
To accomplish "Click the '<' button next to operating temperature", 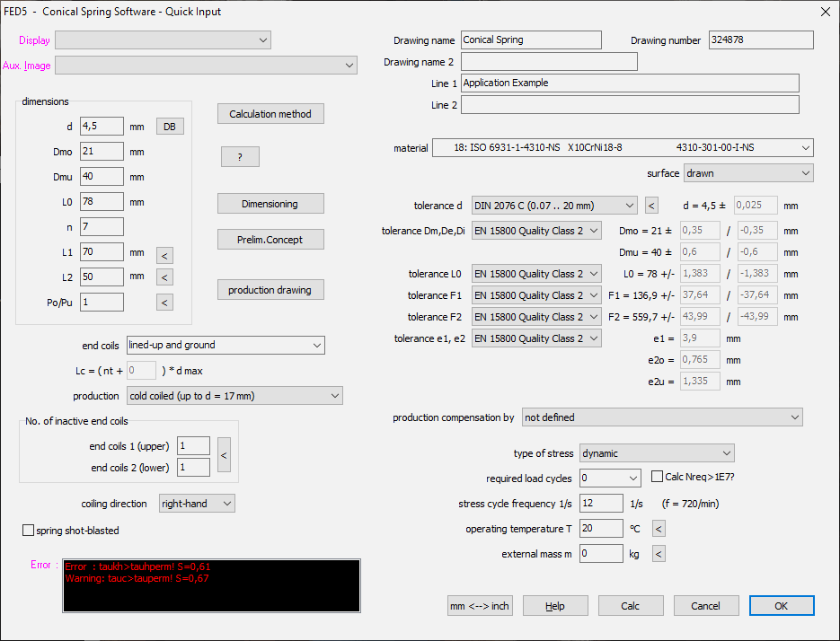I will 659,529.
